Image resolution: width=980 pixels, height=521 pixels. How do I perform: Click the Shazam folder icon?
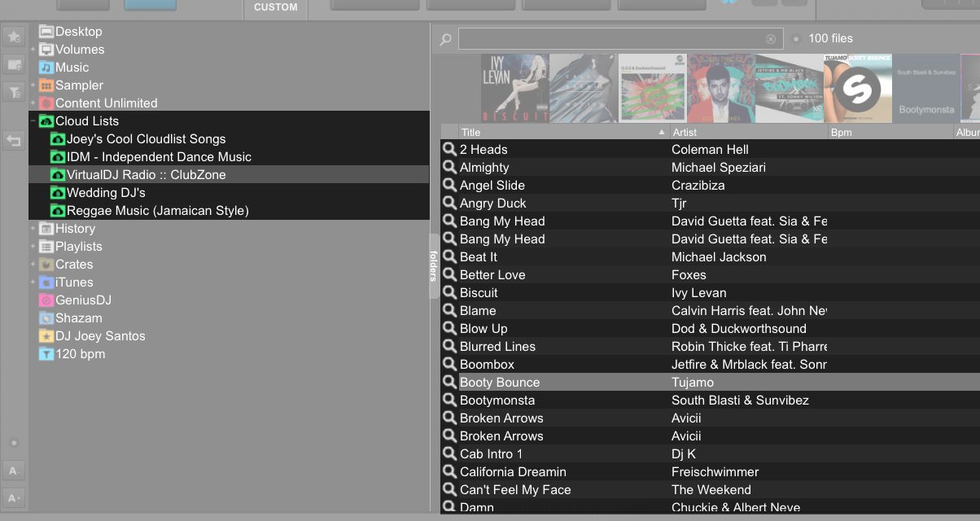pos(46,318)
